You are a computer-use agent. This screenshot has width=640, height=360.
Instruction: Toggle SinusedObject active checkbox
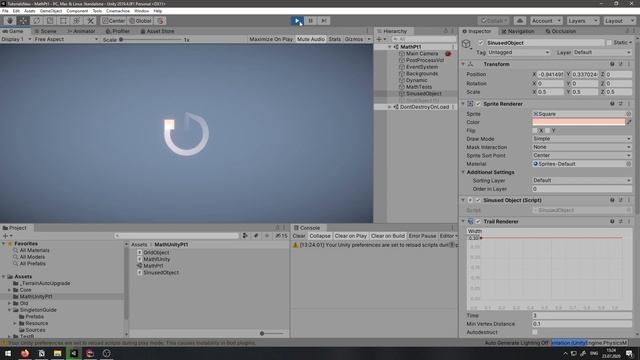(x=481, y=43)
